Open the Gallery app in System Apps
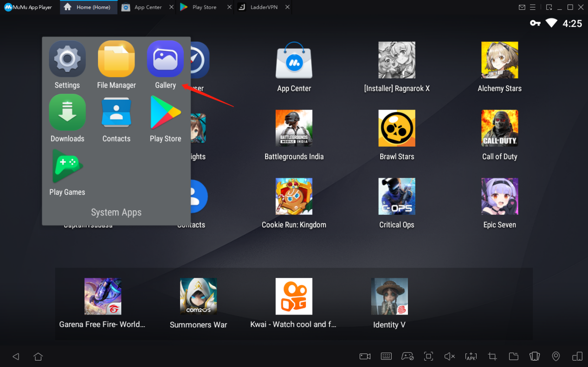 (165, 58)
